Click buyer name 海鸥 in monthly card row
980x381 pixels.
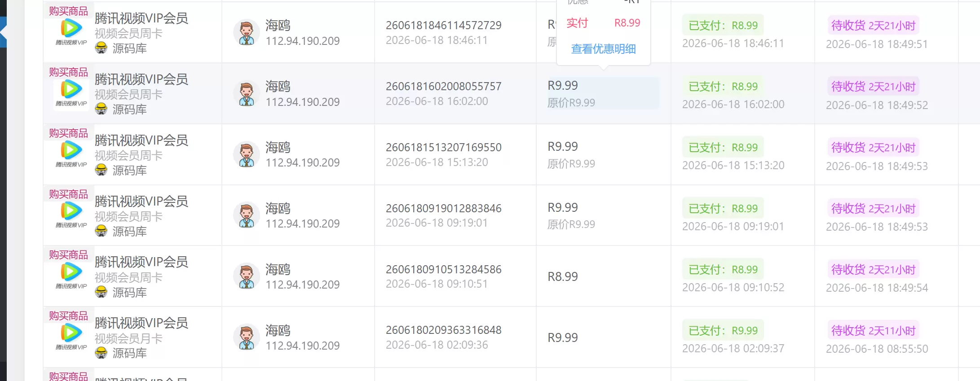pos(278,331)
